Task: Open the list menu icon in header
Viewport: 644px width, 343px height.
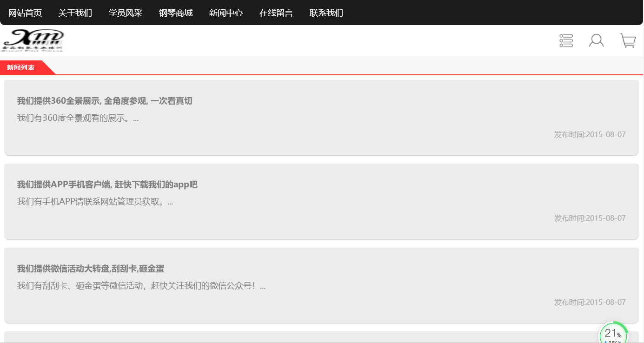Action: tap(566, 40)
